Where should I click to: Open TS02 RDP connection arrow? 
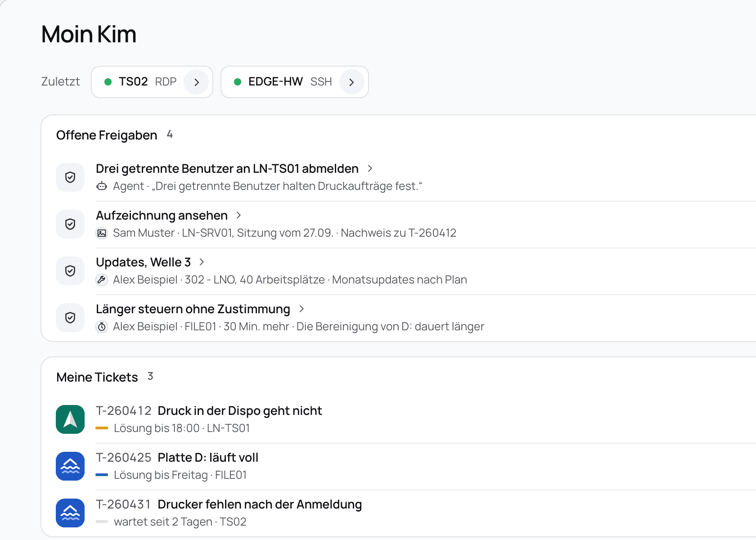[196, 82]
